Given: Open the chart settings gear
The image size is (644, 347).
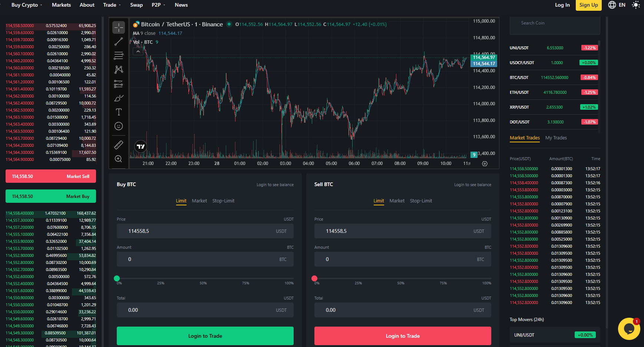Looking at the screenshot, I should pyautogui.click(x=485, y=163).
